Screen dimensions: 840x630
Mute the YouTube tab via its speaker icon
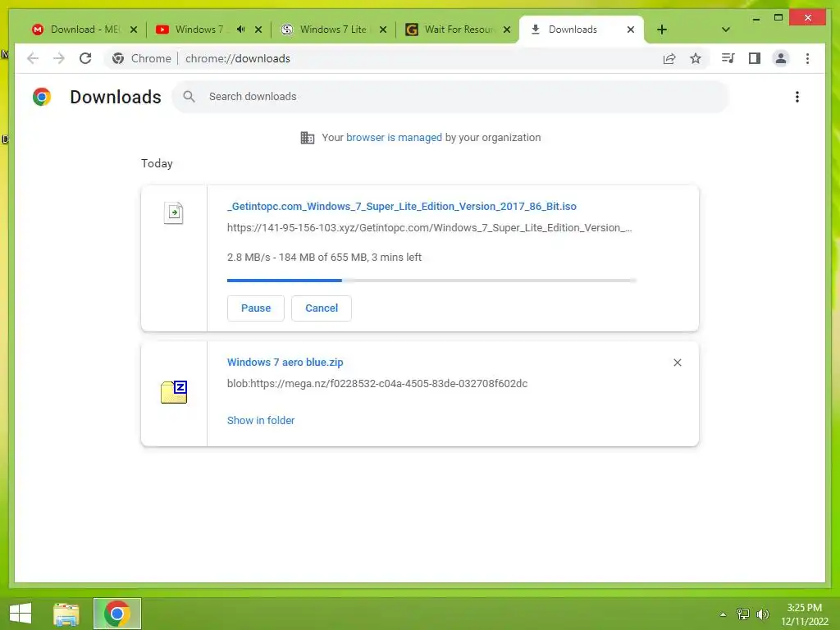241,30
